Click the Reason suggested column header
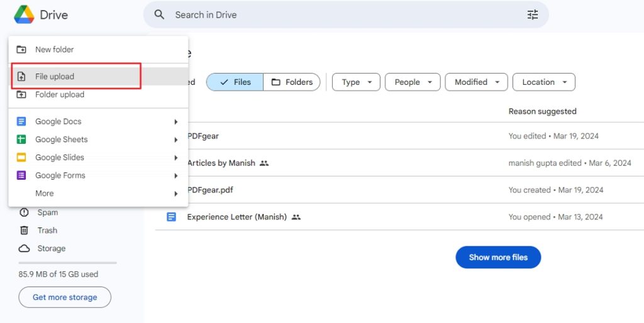The width and height of the screenshot is (644, 323). 542,112
